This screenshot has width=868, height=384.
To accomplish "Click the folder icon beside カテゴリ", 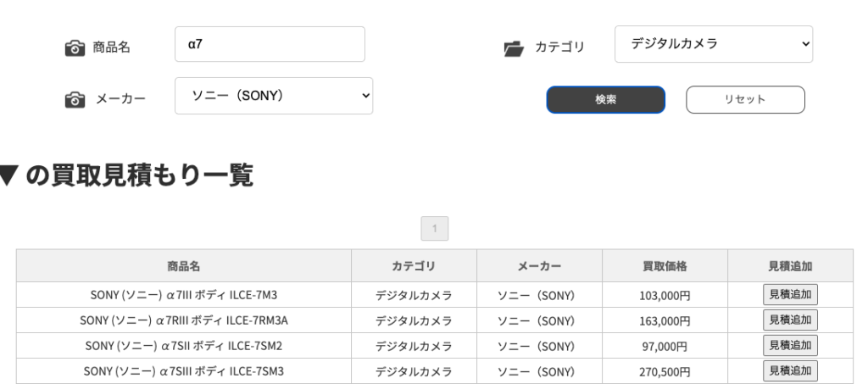I will coord(514,48).
